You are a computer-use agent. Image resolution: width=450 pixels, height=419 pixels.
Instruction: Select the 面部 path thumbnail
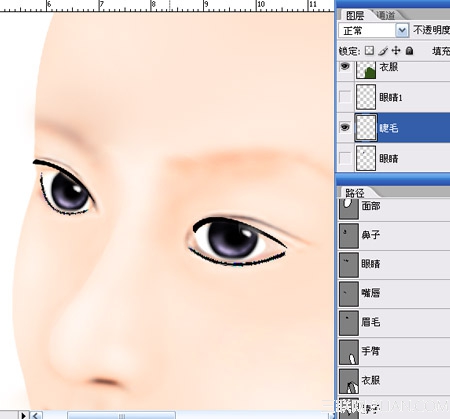coord(349,208)
